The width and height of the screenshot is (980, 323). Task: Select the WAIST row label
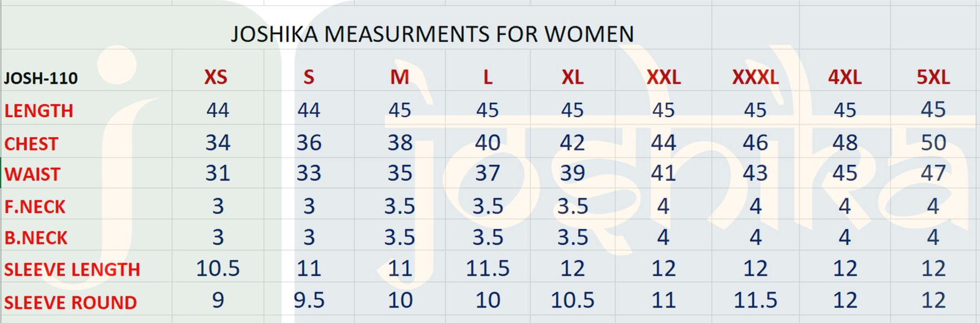(x=32, y=175)
